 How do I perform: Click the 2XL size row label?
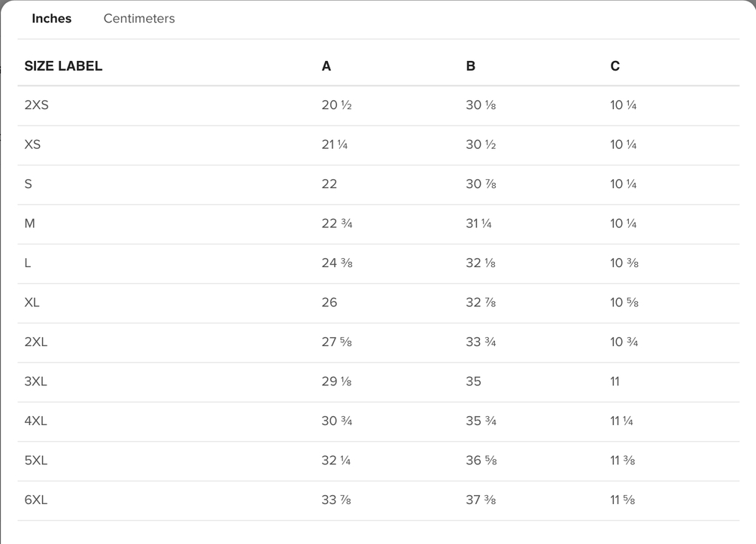36,342
